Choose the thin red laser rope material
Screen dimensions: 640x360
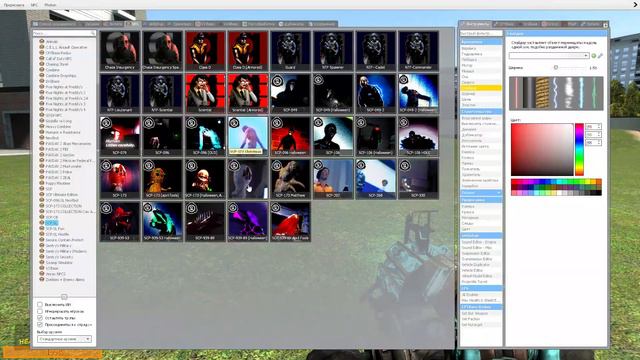click(516, 93)
